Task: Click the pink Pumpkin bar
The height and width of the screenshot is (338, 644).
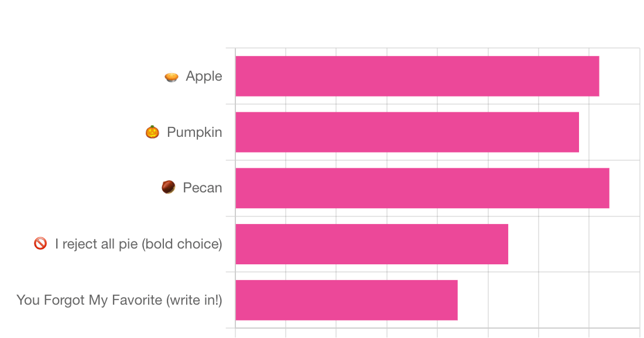Action: point(407,132)
